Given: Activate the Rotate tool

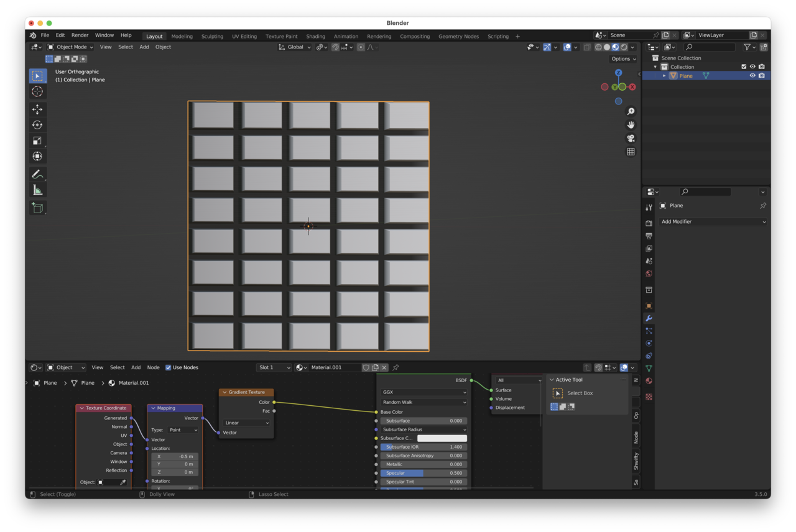Looking at the screenshot, I should click(x=37, y=125).
